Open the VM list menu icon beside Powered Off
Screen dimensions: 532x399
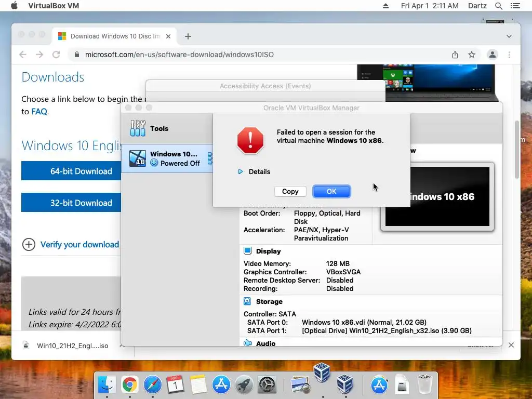tap(210, 158)
